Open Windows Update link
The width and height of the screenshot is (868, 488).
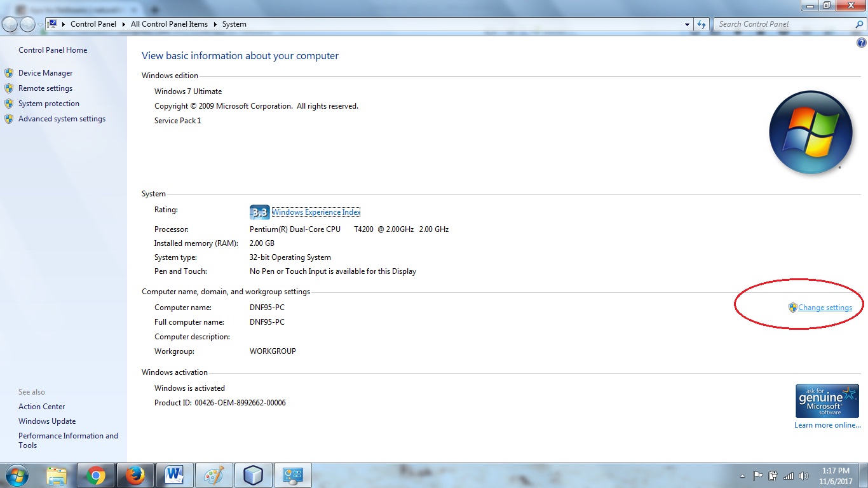click(x=47, y=421)
